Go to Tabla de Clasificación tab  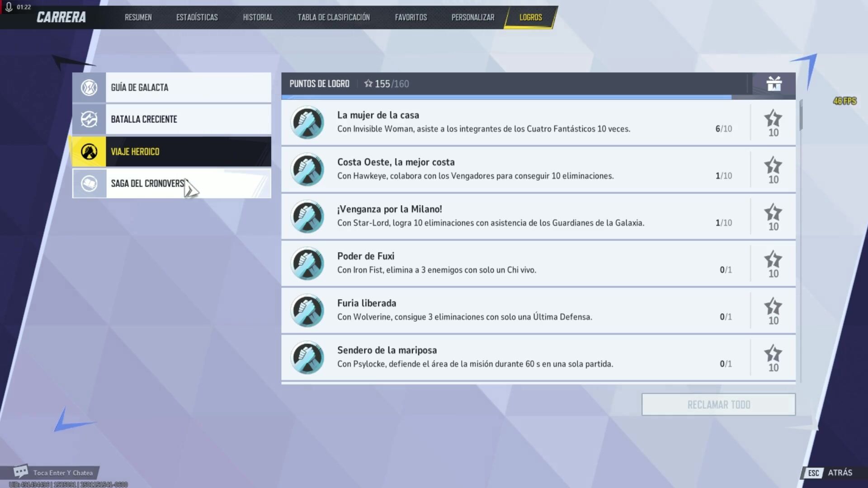coord(334,17)
